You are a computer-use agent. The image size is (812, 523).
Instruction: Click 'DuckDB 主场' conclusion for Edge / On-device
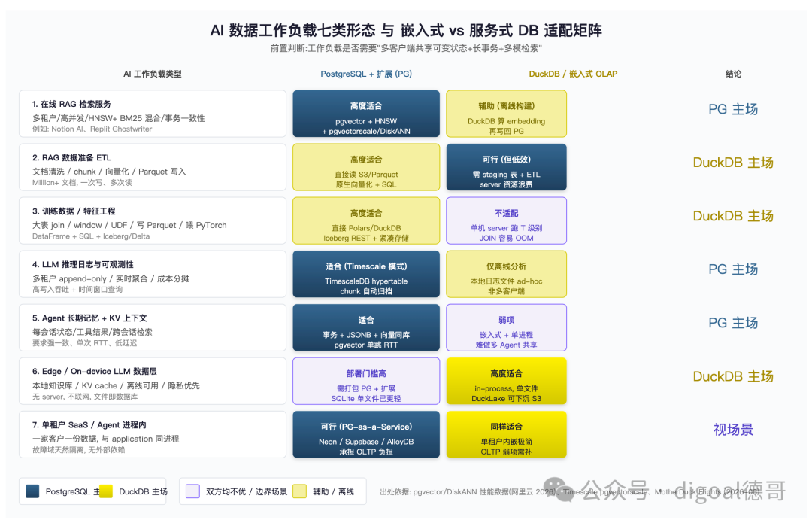(x=733, y=377)
